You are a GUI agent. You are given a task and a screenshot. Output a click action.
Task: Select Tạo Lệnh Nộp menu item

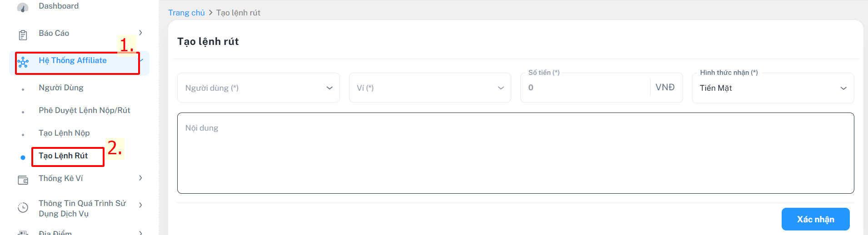[64, 133]
